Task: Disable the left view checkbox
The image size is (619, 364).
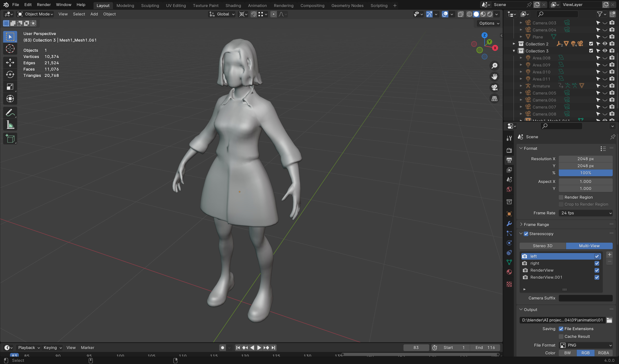Action: pyautogui.click(x=597, y=256)
